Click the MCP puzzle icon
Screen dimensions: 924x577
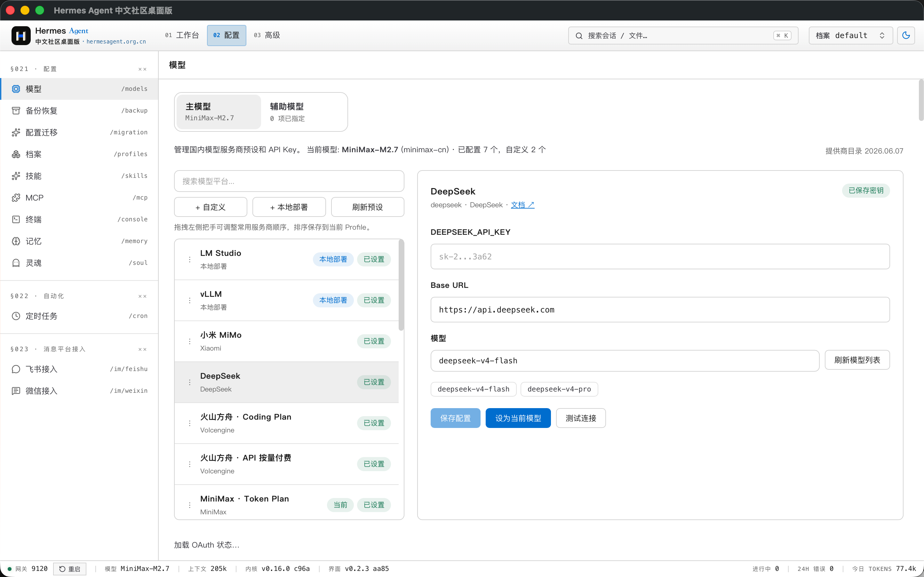16,198
